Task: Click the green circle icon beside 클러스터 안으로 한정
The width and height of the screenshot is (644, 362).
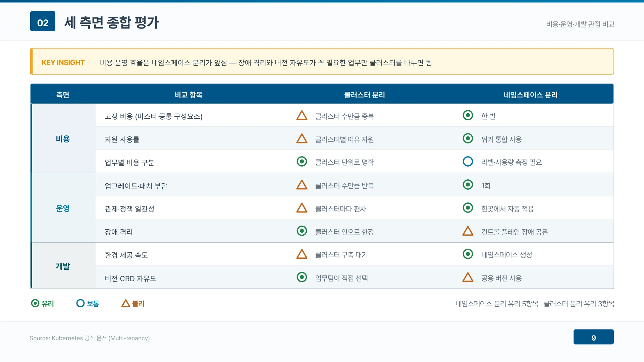Action: click(302, 231)
